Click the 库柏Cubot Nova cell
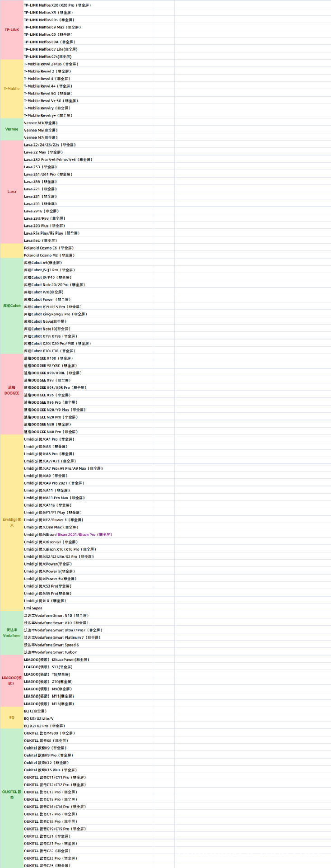Image resolution: width=331 pixels, height=868 pixels. (88, 321)
